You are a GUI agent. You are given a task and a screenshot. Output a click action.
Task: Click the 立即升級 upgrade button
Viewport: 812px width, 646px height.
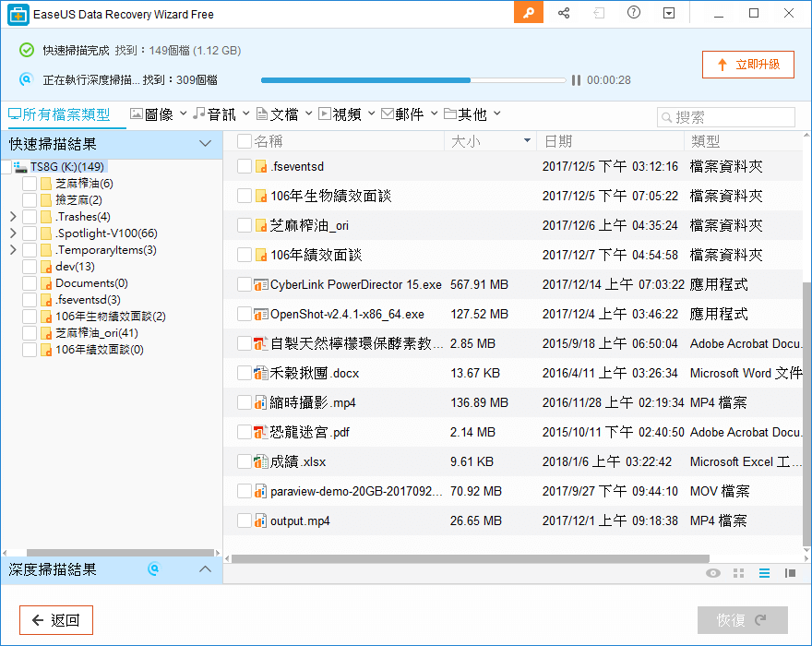748,65
